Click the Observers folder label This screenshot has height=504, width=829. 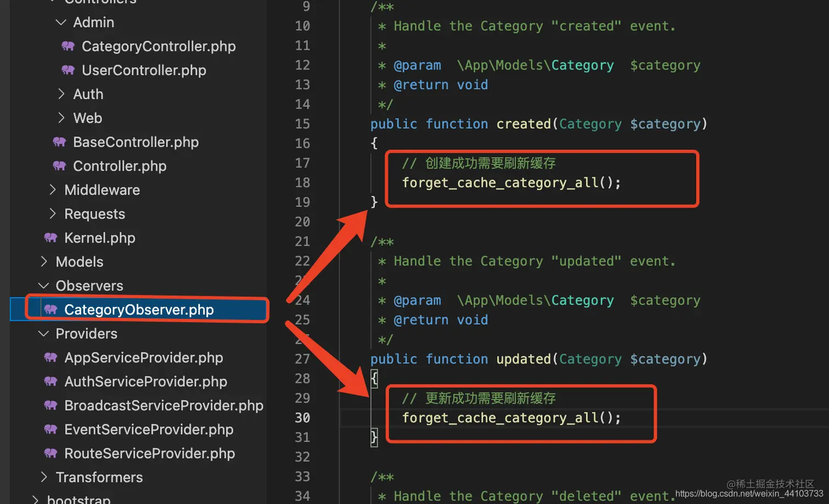coord(89,286)
